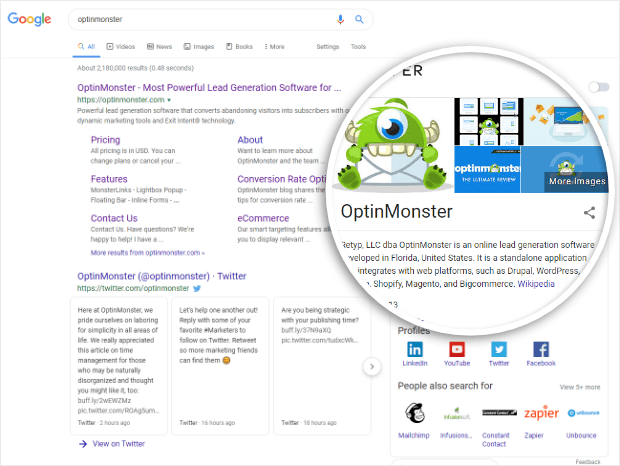
Task: Start voice search with microphone icon
Action: pyautogui.click(x=340, y=19)
